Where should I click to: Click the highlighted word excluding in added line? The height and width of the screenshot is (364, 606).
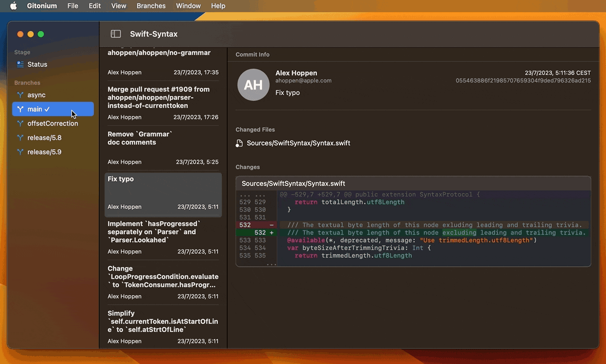(459, 233)
